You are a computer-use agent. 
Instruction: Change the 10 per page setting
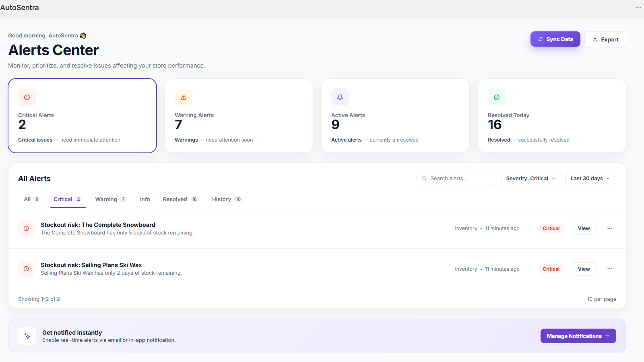(x=601, y=299)
